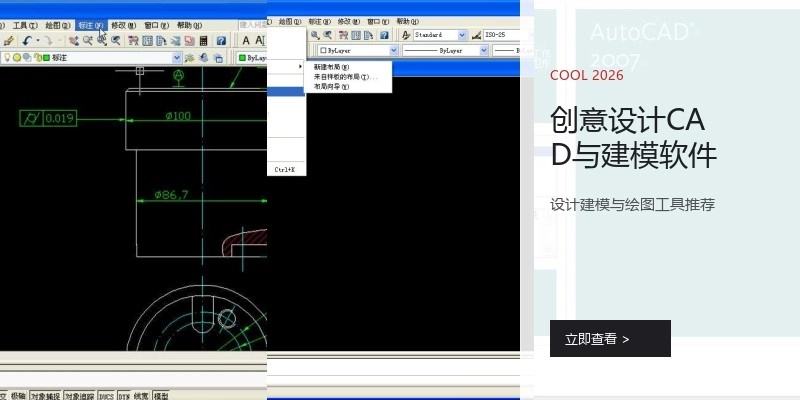Click the 0.019 tolerance frame in drawing
The image size is (800, 400).
click(46, 118)
